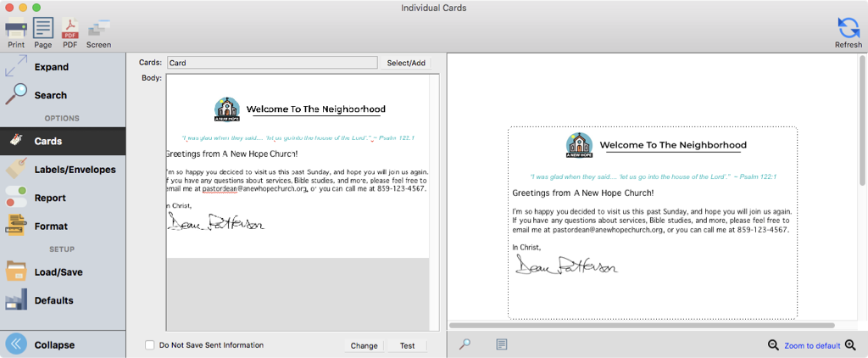Select the Screen output icon
Screen dimensions: 868x358
(x=98, y=32)
